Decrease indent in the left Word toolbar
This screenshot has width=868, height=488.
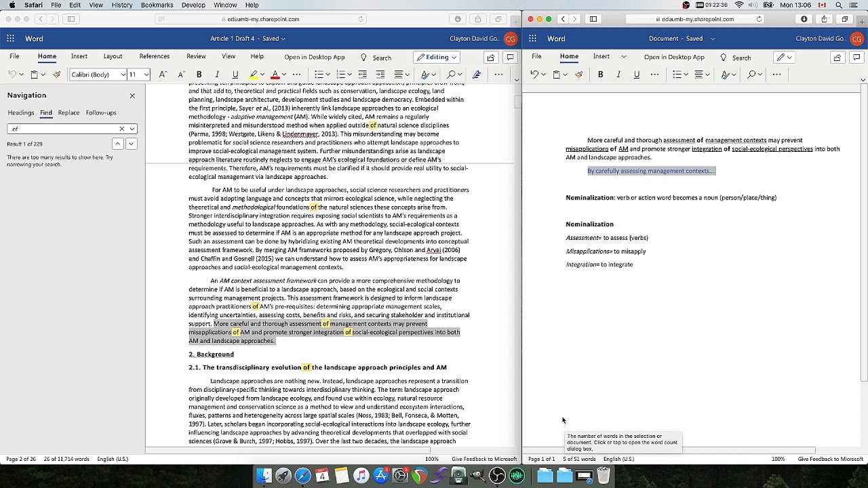[362, 74]
